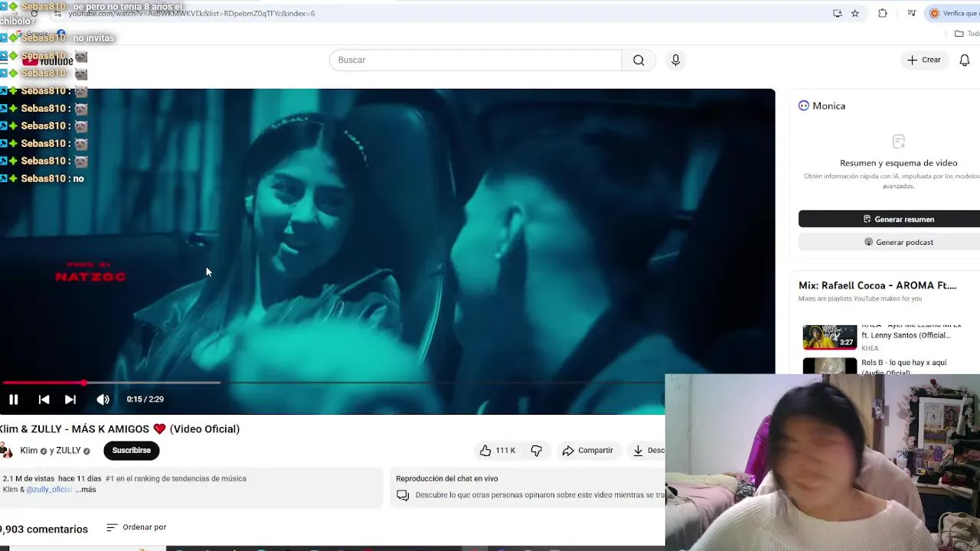Click the install app icon in address bar
This screenshot has height=551, width=980.
[x=837, y=13]
